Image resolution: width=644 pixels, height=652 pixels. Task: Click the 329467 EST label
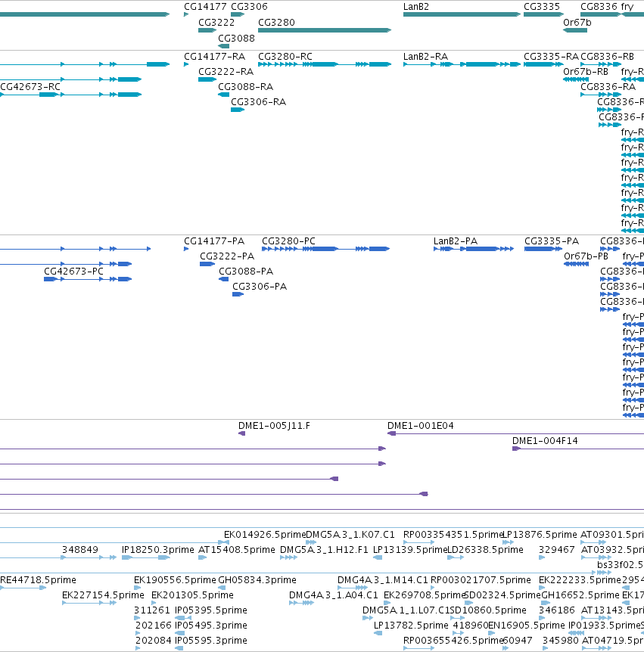point(557,550)
